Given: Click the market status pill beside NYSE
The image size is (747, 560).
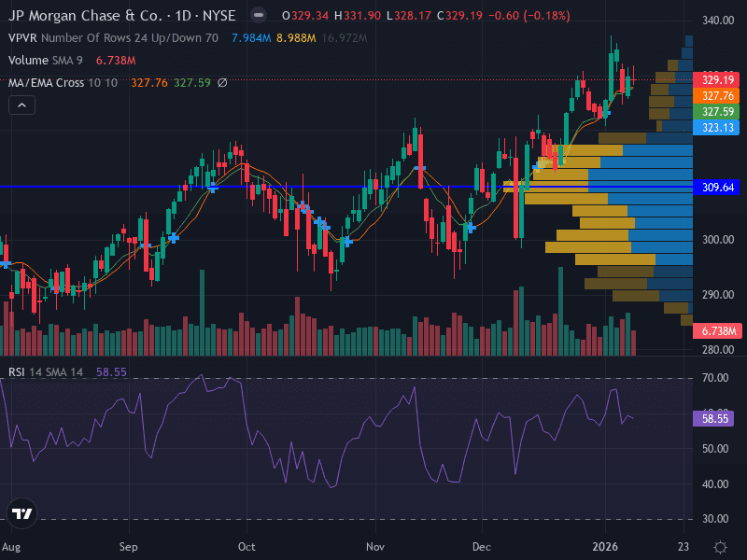Looking at the screenshot, I should (x=259, y=15).
